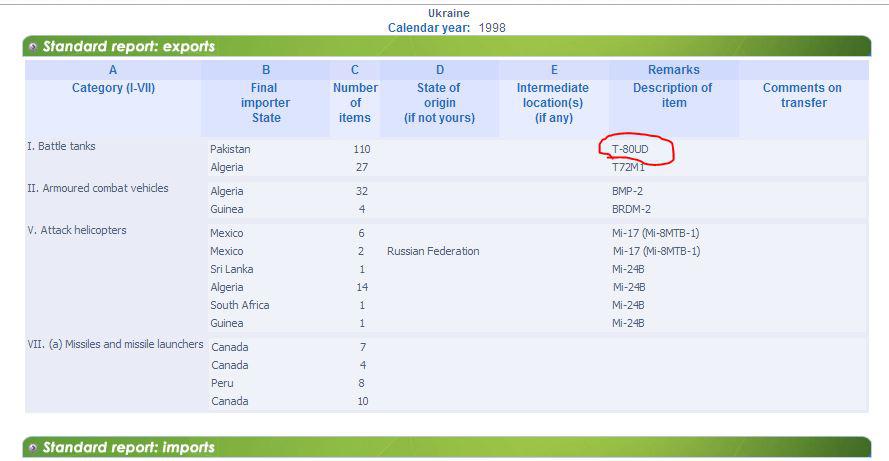Select the 'Intermediate location(s)' column header
889x461 pixels.
(553, 103)
